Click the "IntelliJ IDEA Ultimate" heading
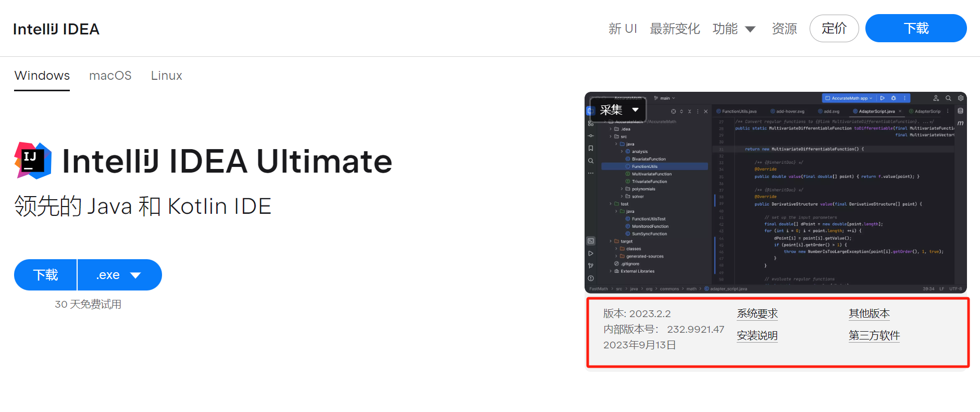The image size is (980, 412). pos(227,161)
